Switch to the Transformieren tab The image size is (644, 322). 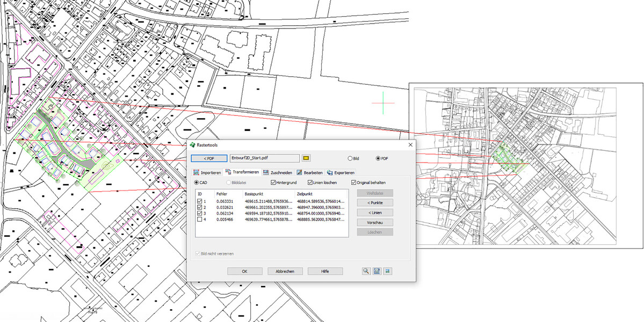[242, 172]
